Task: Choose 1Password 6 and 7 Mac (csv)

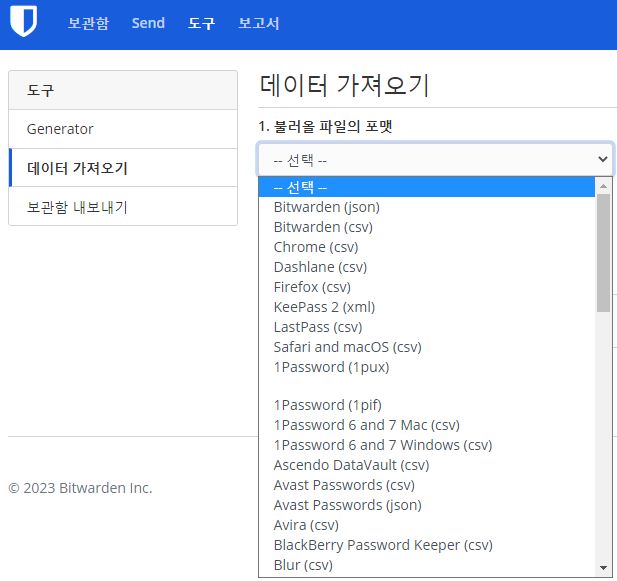Action: coord(427,425)
